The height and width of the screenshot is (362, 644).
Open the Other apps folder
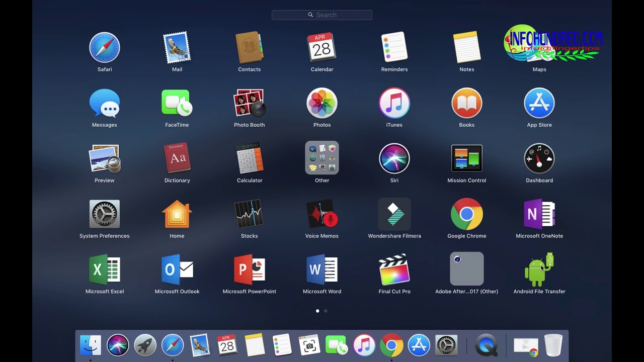pyautogui.click(x=322, y=158)
